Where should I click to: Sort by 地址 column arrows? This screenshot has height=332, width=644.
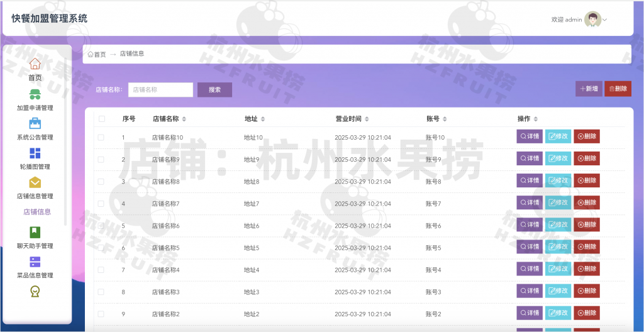click(x=263, y=119)
